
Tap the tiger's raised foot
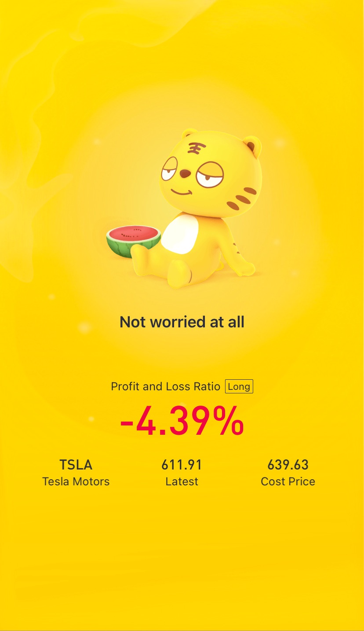coord(180,274)
